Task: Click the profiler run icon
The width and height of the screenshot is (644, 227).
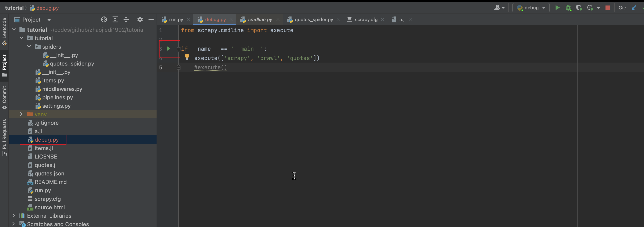Action: tap(590, 8)
